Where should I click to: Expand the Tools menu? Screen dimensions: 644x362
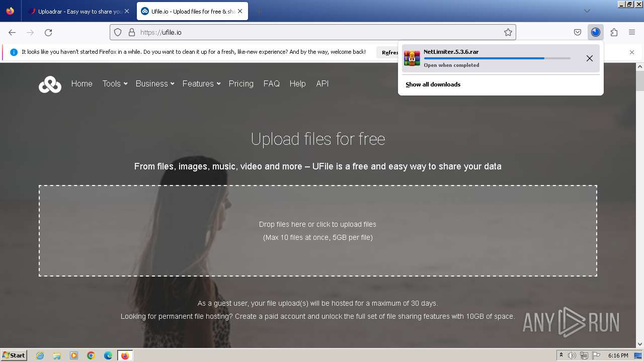pos(115,83)
